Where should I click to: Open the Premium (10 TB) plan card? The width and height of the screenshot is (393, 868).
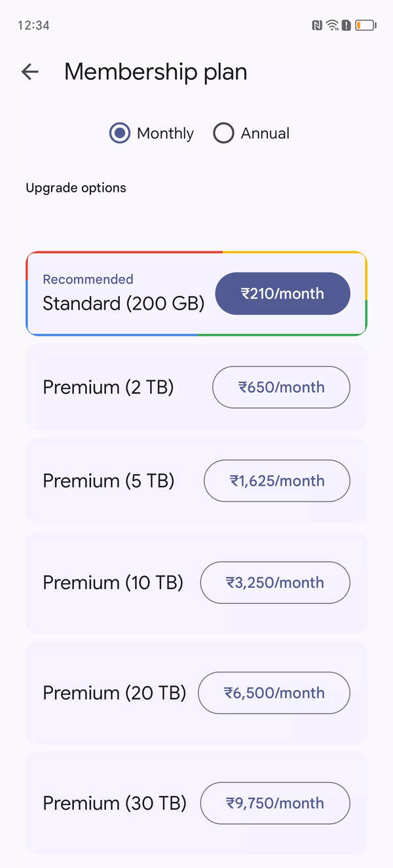pos(113,583)
